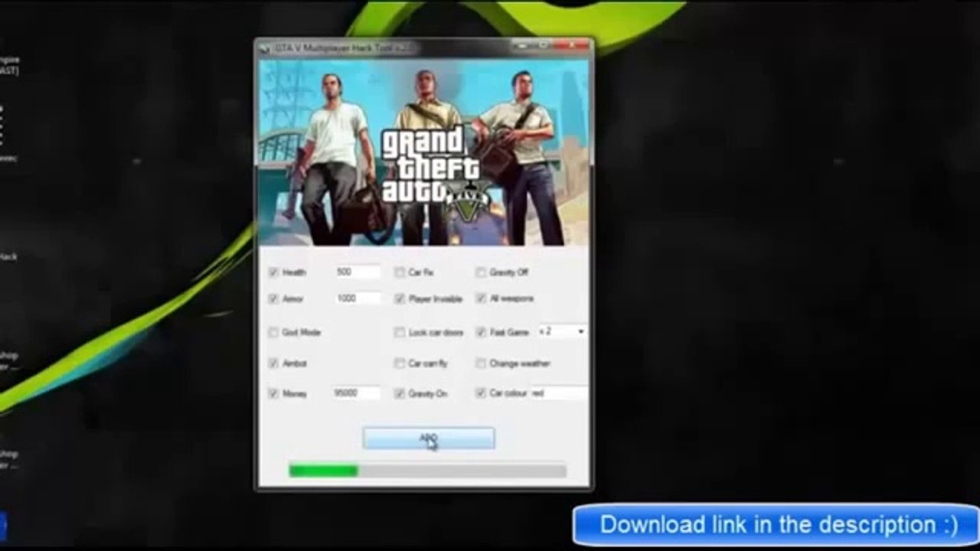The width and height of the screenshot is (980, 551).
Task: Uncheck the Money checkbox
Action: coord(273,393)
